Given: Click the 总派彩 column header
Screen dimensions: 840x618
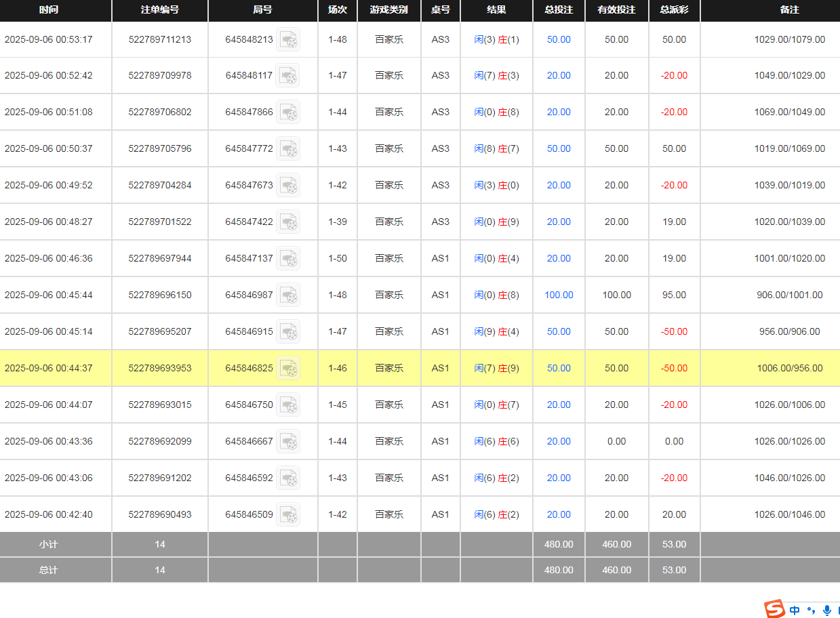Looking at the screenshot, I should (x=674, y=10).
